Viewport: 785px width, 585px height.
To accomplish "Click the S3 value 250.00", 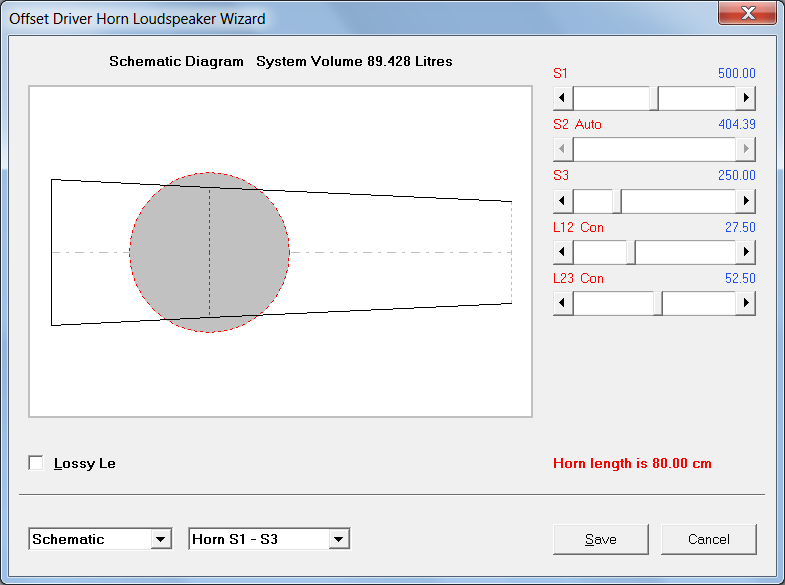I will click(x=736, y=175).
